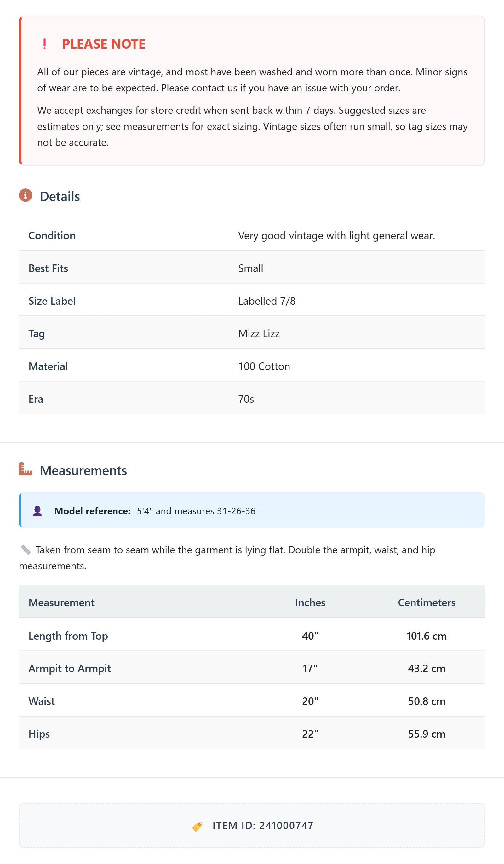Viewport: 504px width, 864px height.
Task: Click the Condition row label
Action: click(x=52, y=236)
